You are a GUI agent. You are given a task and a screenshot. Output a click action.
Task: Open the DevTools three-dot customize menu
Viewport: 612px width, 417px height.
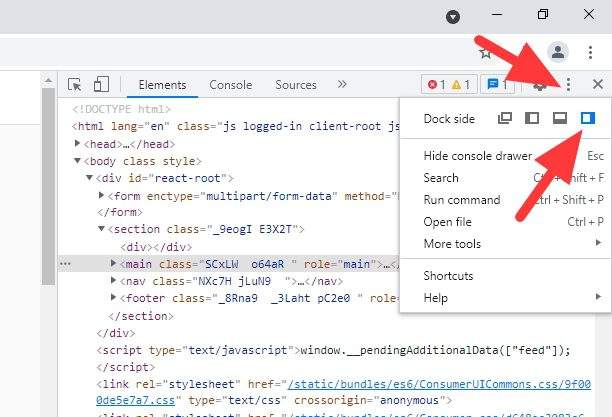pos(568,84)
